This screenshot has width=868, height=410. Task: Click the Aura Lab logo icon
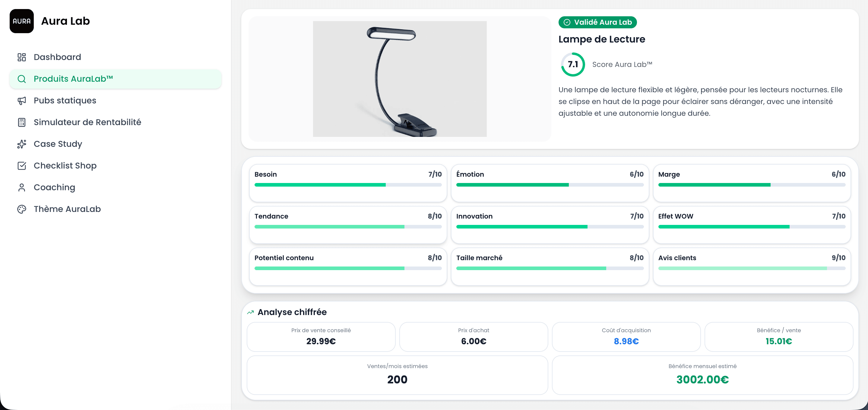click(22, 21)
